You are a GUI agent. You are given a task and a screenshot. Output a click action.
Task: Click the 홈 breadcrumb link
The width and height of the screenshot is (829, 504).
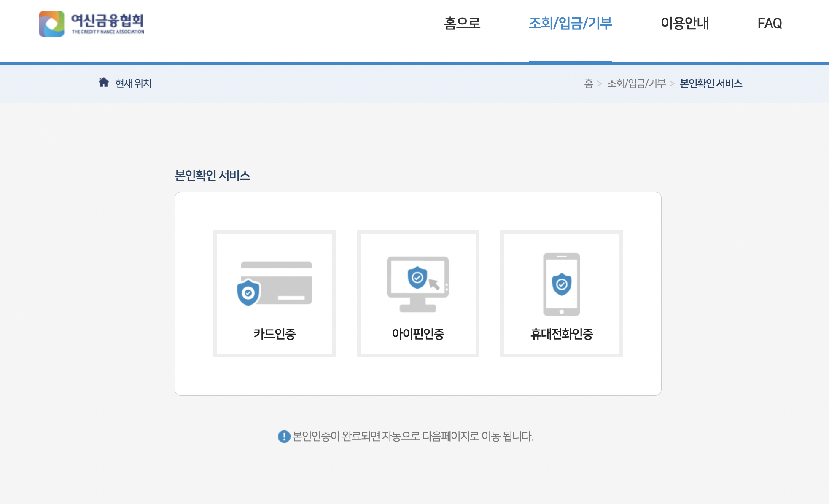click(588, 83)
